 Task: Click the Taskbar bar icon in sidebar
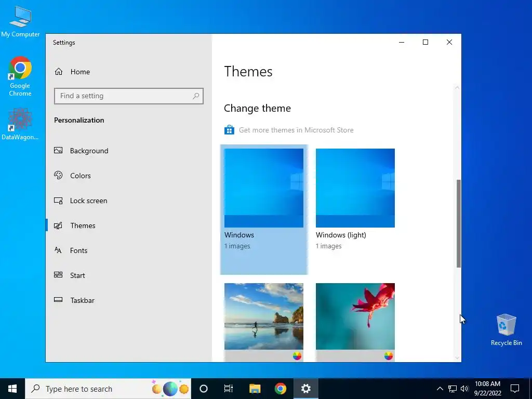tap(58, 300)
